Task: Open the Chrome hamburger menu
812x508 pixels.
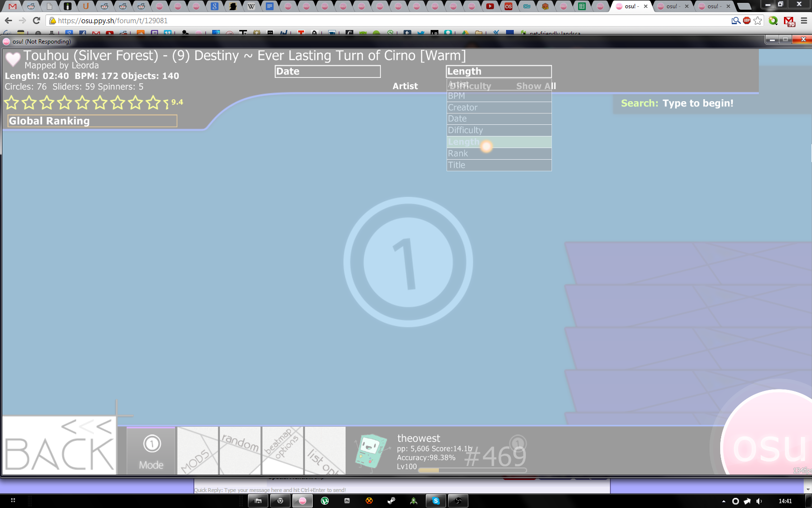Action: (x=804, y=20)
